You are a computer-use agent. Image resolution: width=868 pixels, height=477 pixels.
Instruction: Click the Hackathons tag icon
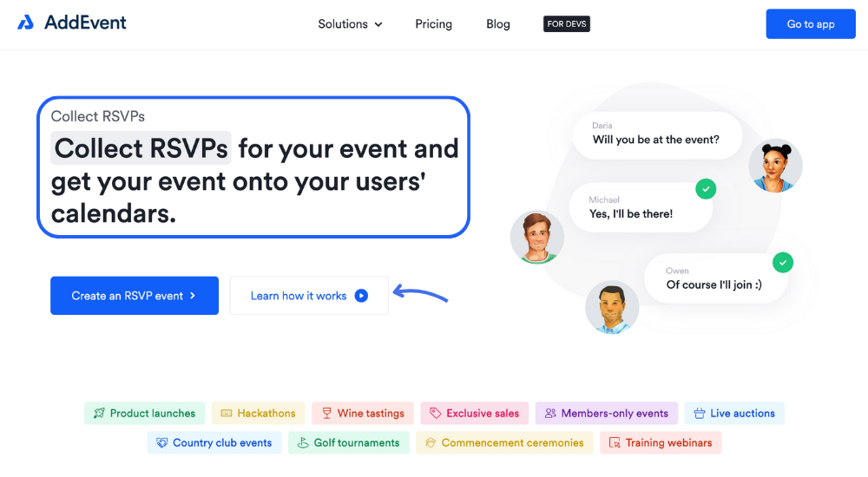pos(227,414)
